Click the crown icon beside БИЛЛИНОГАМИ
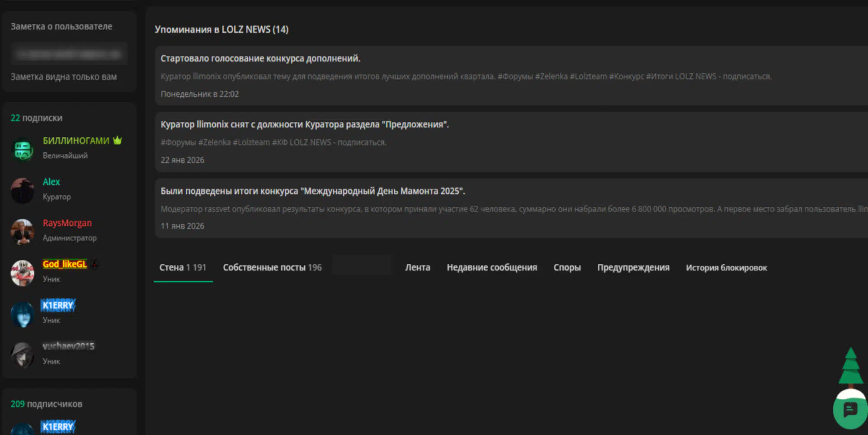868x435 pixels. pyautogui.click(x=118, y=140)
